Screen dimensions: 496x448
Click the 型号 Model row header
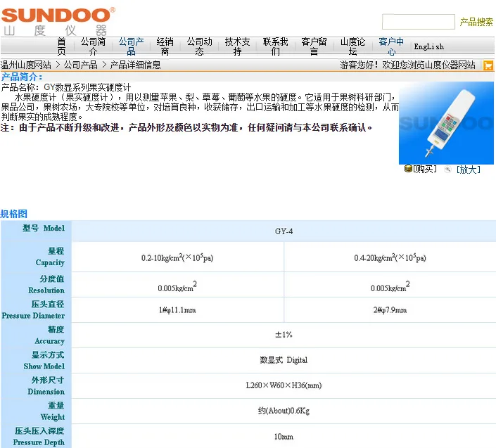[36, 231]
